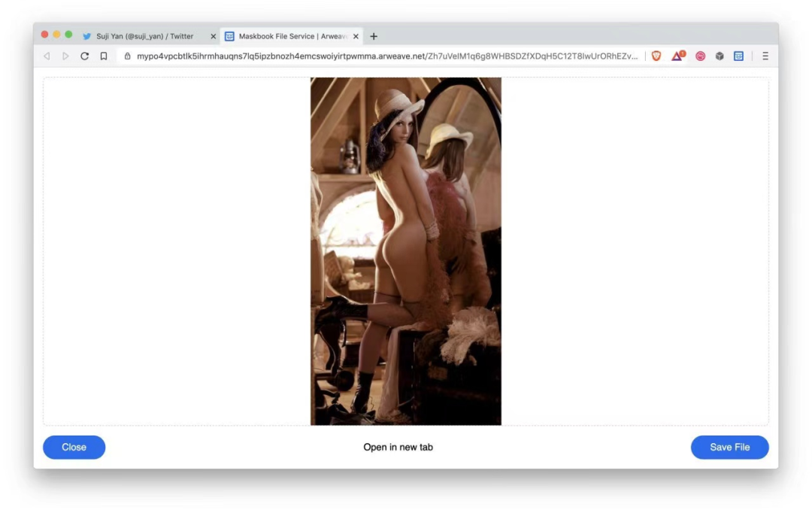Bookmark this page with bookmark icon
This screenshot has height=513, width=812.
click(104, 56)
